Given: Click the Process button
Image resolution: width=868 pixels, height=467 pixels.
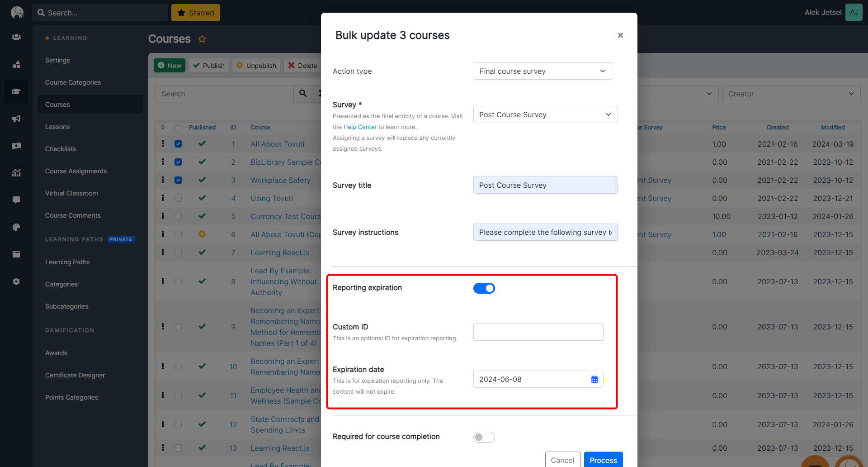Looking at the screenshot, I should pos(603,459).
